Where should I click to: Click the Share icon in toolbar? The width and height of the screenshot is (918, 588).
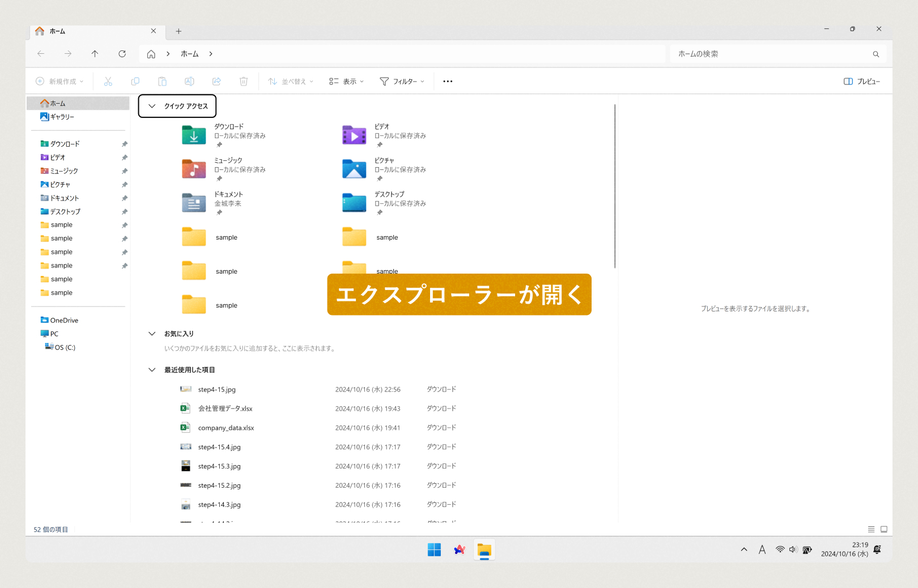pyautogui.click(x=216, y=82)
